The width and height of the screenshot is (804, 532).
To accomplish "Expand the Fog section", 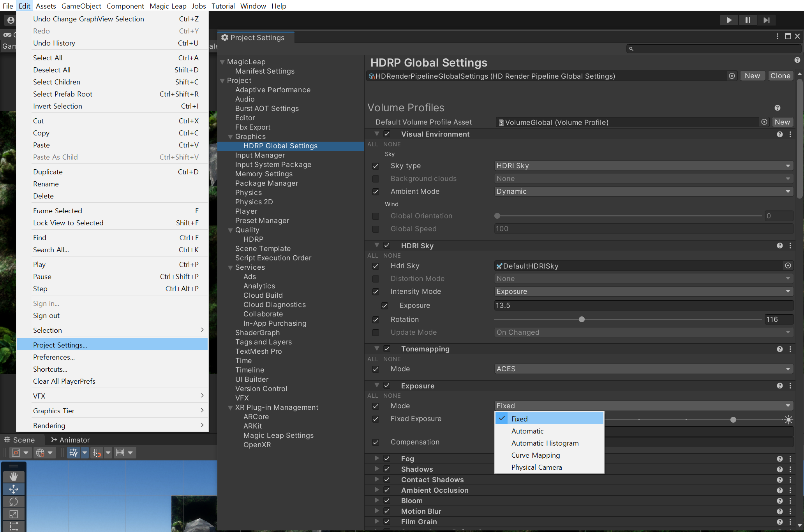I will click(x=377, y=458).
